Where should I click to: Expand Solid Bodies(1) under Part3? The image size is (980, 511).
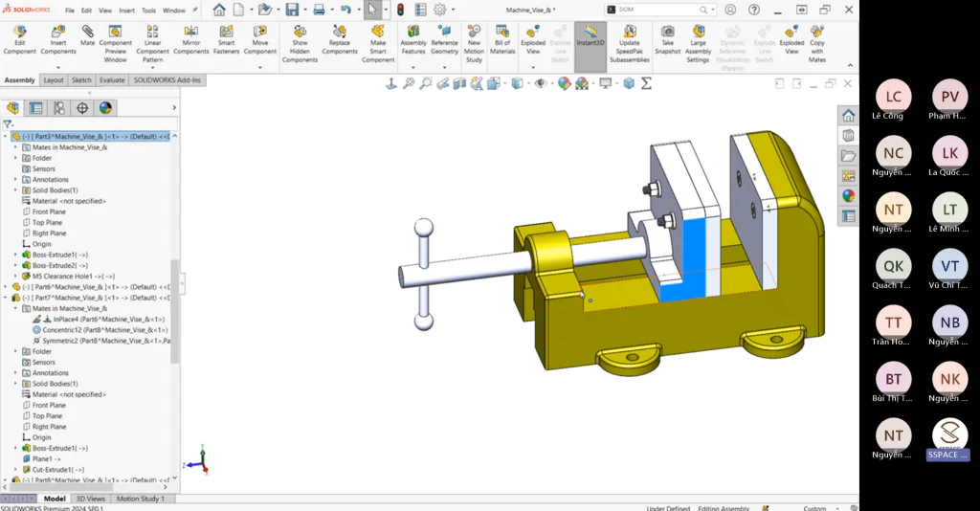(x=15, y=189)
